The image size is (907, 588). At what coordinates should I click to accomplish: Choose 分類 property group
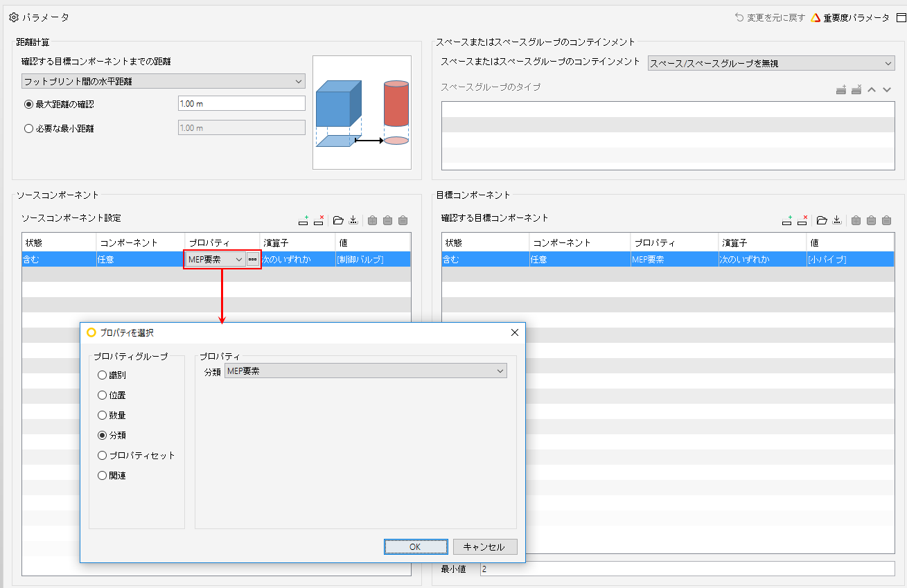[103, 436]
